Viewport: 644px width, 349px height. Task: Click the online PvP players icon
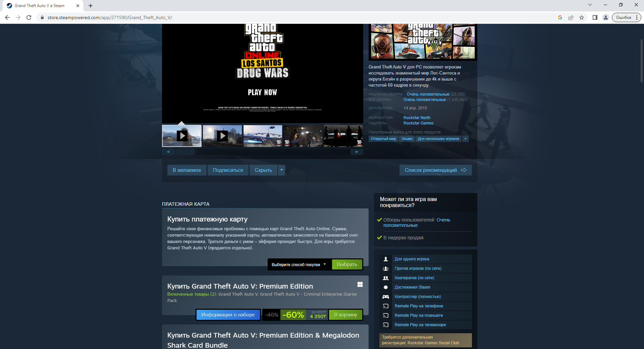coord(386,268)
